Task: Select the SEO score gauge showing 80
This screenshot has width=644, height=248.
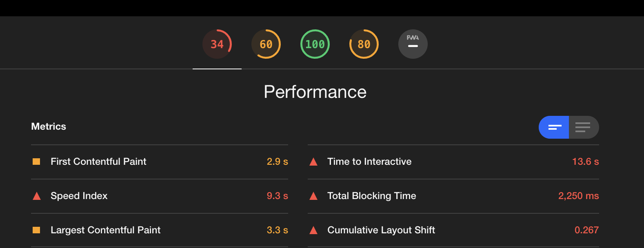Action: 364,44
